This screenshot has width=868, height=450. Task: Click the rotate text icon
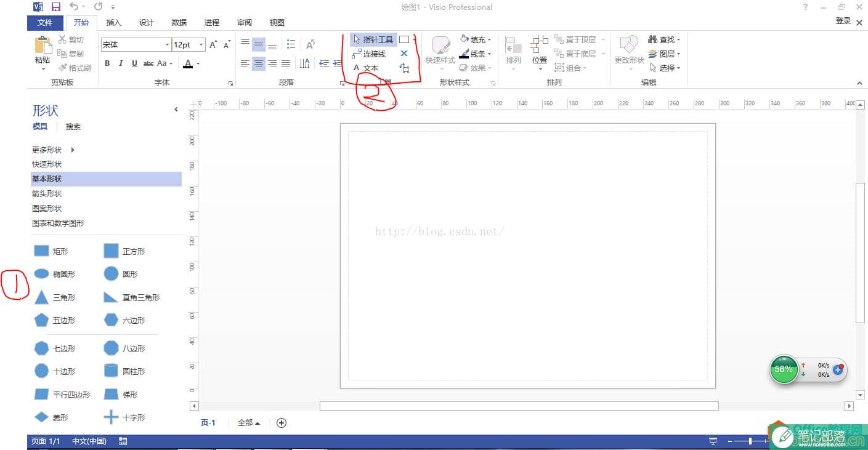(310, 44)
